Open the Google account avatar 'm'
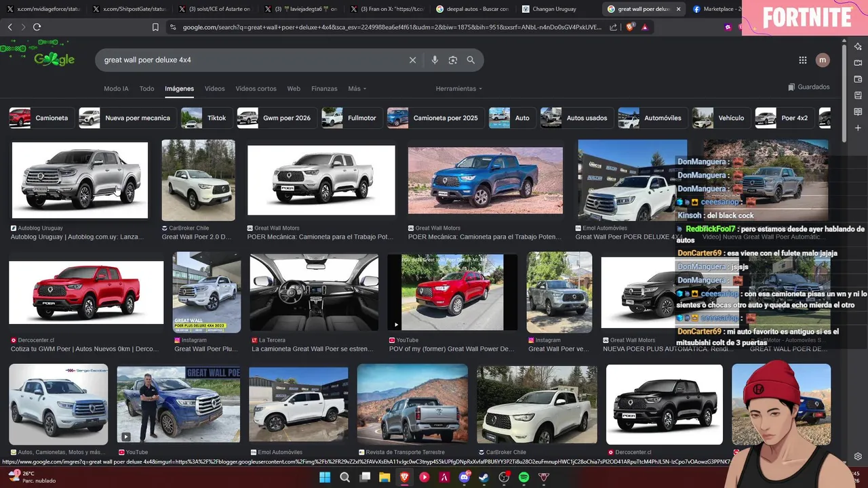Screen dimensions: 868x488 pyautogui.click(x=823, y=60)
